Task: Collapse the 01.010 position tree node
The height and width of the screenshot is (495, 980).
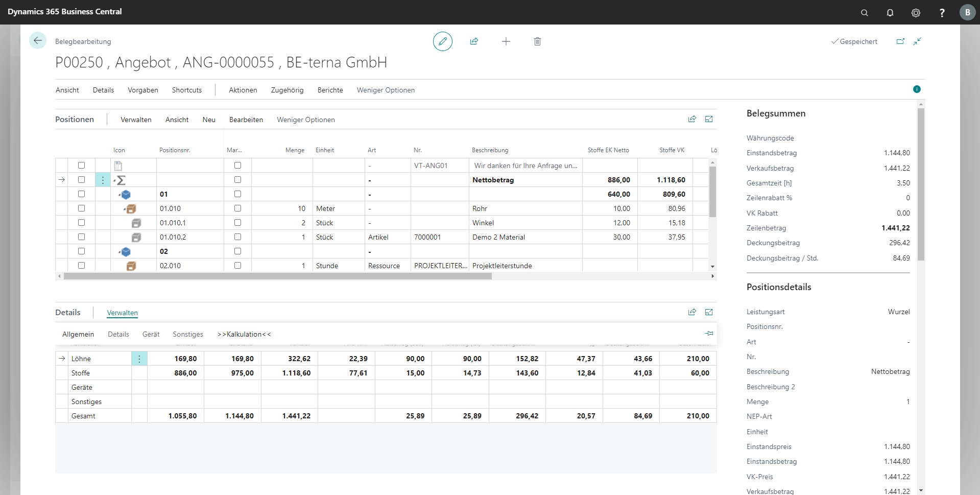Action: (x=125, y=209)
